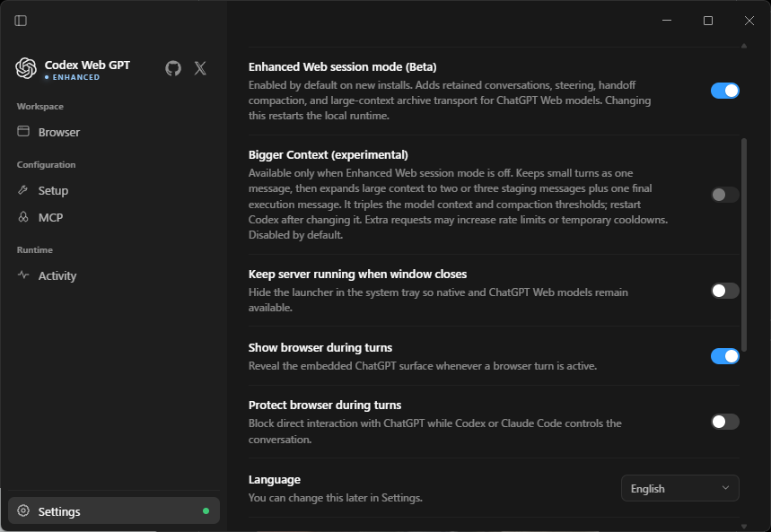Close the Codex Web GPT window
The image size is (771, 532).
749,21
